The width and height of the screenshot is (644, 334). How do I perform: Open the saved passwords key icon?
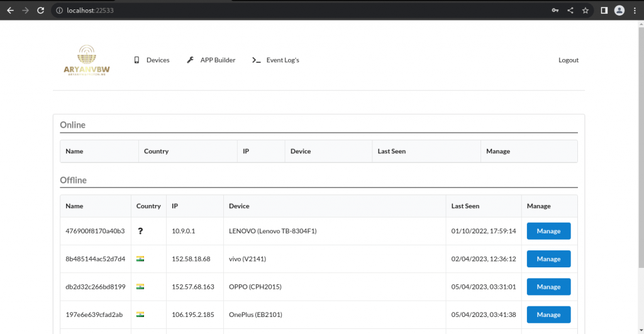click(555, 10)
